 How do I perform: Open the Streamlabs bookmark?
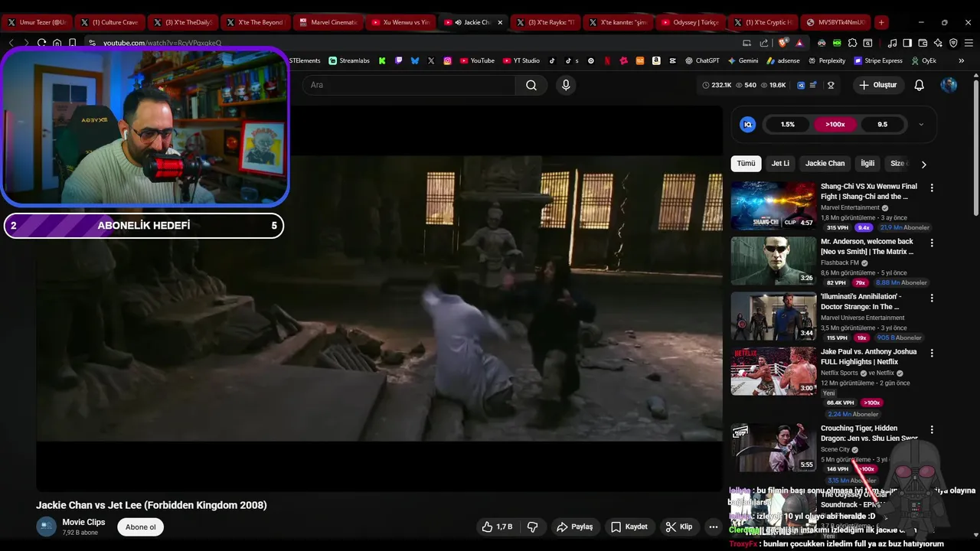coord(349,60)
